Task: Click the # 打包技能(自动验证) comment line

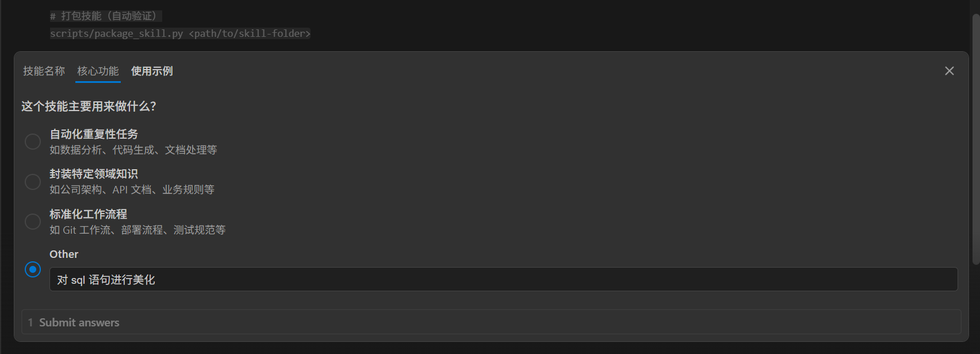Action: tap(106, 16)
